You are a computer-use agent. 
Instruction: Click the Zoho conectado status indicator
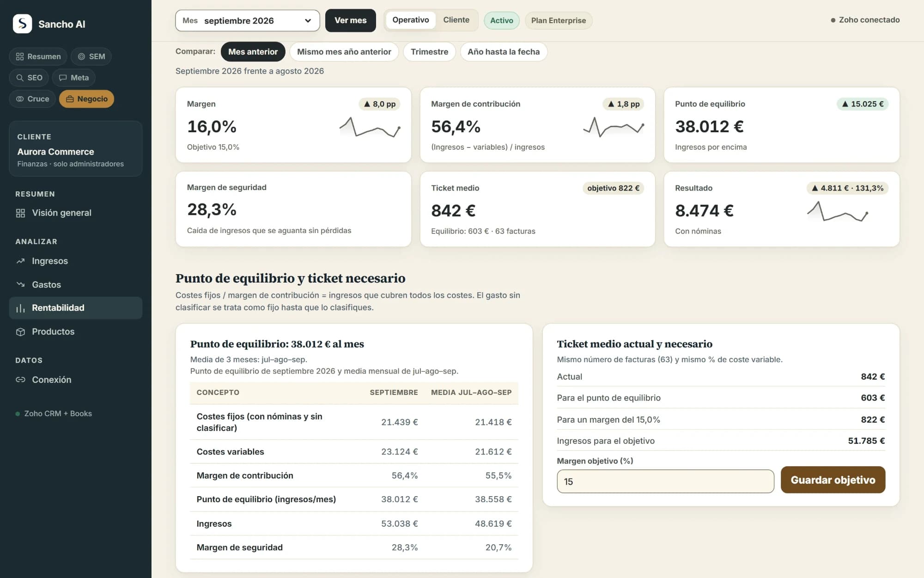(865, 20)
